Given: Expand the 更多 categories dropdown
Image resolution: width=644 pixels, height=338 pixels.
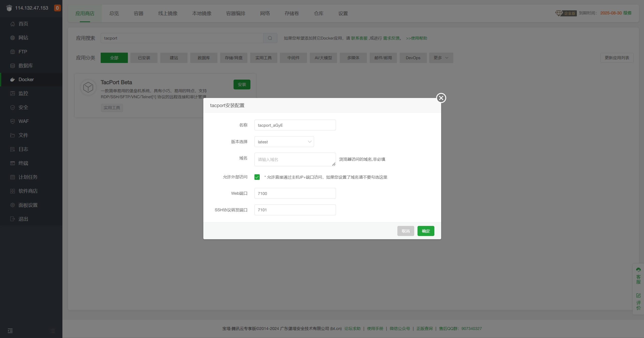Looking at the screenshot, I should 441,58.
